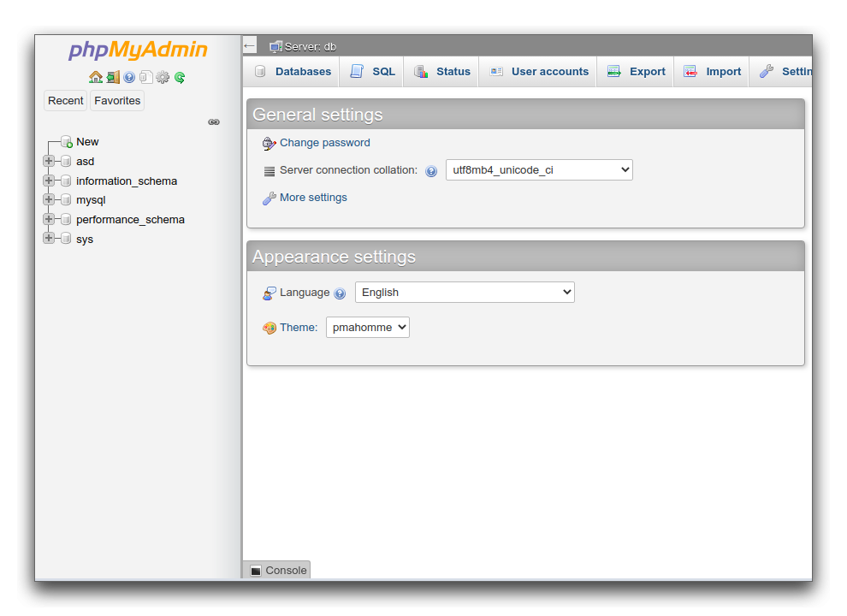
Task: Click the wrench icon beside More settings
Action: coord(269,198)
